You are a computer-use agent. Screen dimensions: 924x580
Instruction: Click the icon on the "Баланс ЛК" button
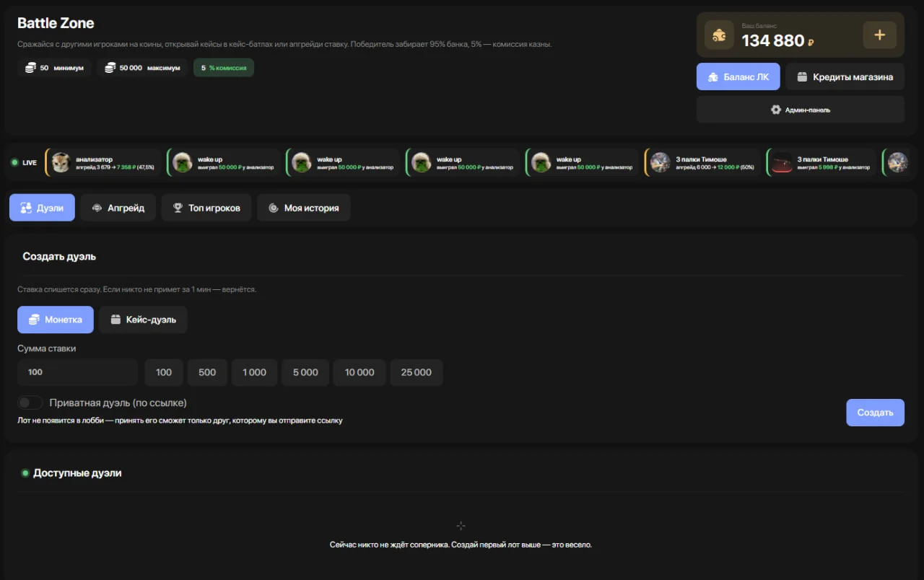point(713,77)
